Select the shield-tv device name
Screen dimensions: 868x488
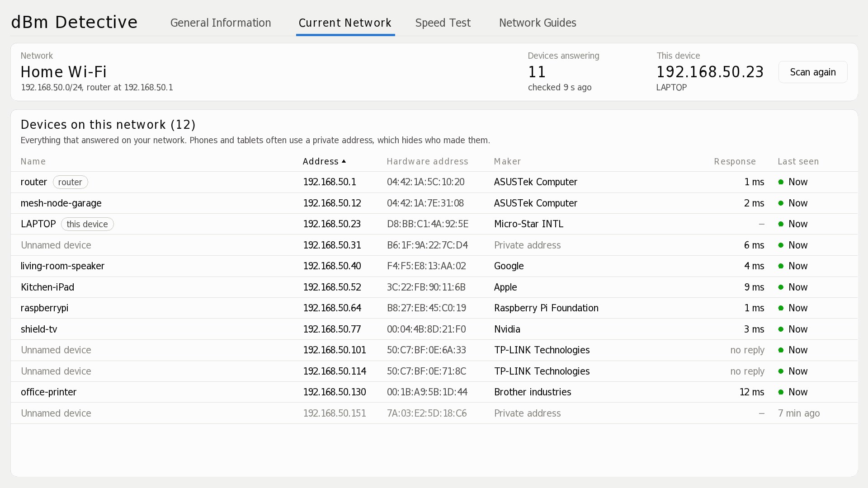(x=39, y=329)
